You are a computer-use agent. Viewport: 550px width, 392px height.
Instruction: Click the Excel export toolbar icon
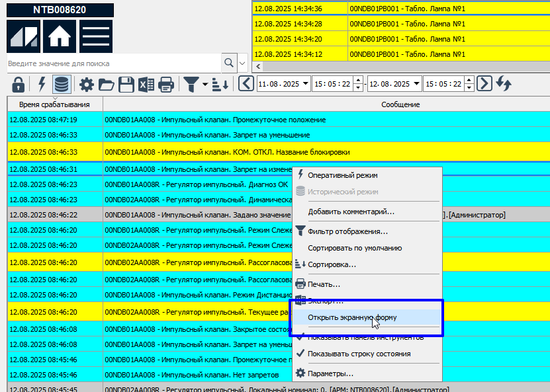146,84
